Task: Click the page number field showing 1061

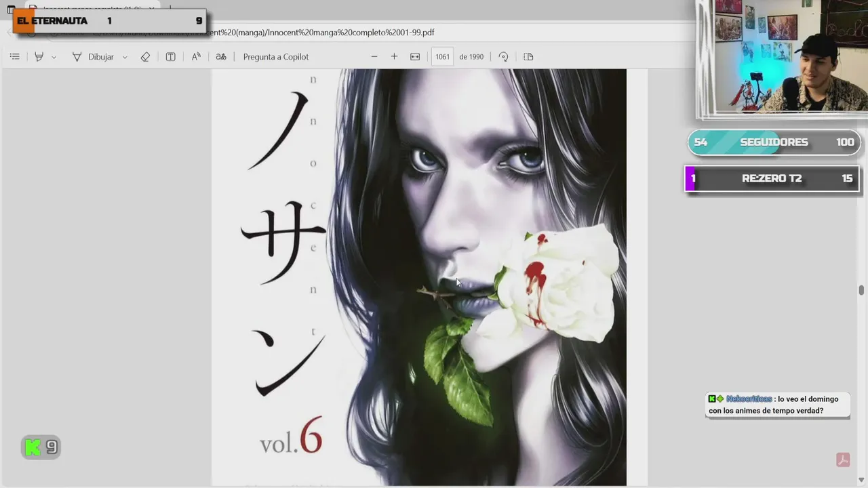Action: [442, 57]
